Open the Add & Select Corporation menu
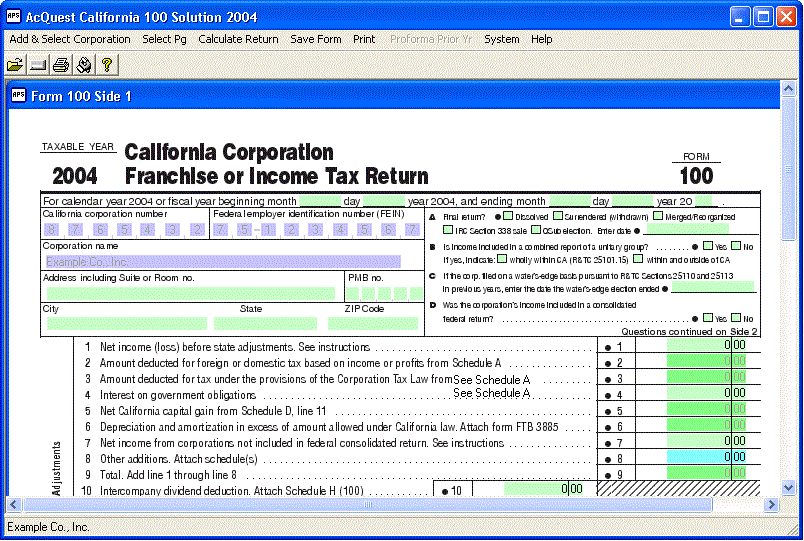Viewport: 804px width, 541px height. click(x=70, y=39)
